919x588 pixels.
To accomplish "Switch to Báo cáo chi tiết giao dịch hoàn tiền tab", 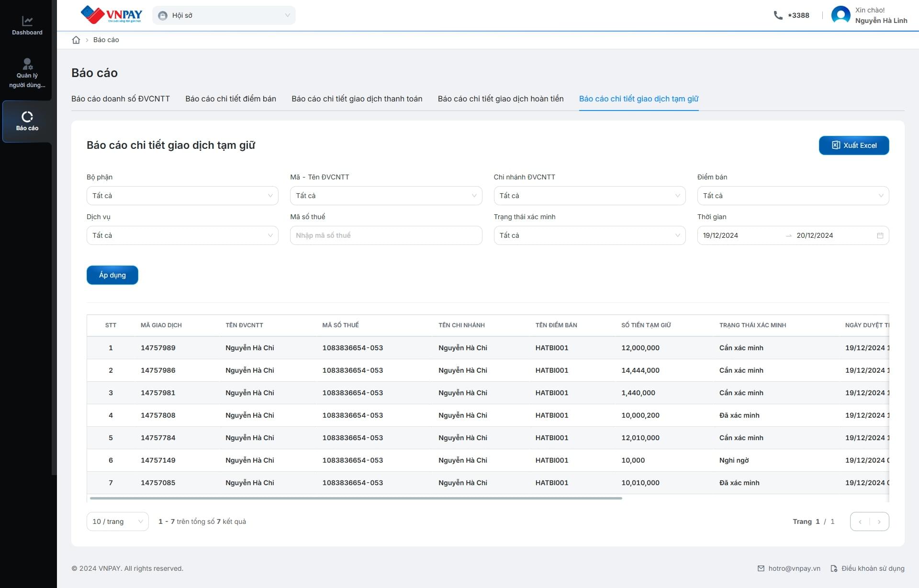I will tap(501, 99).
